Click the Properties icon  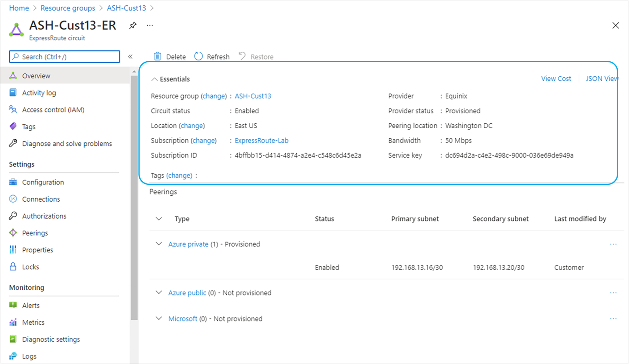(x=13, y=249)
